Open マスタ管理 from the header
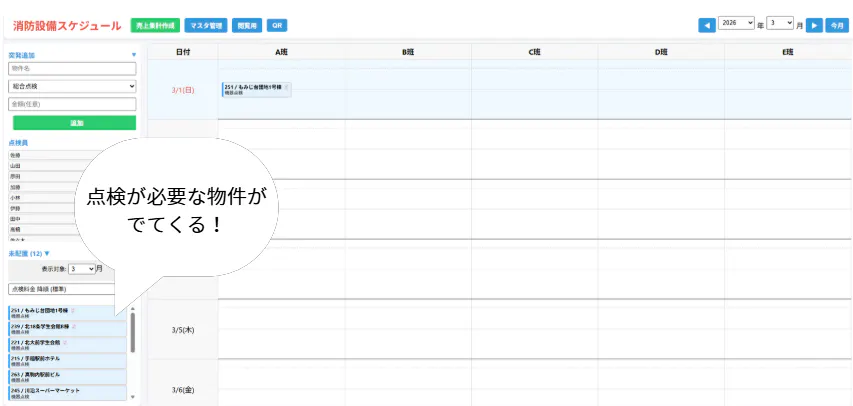Viewport: 853px width, 406px height. pos(205,25)
